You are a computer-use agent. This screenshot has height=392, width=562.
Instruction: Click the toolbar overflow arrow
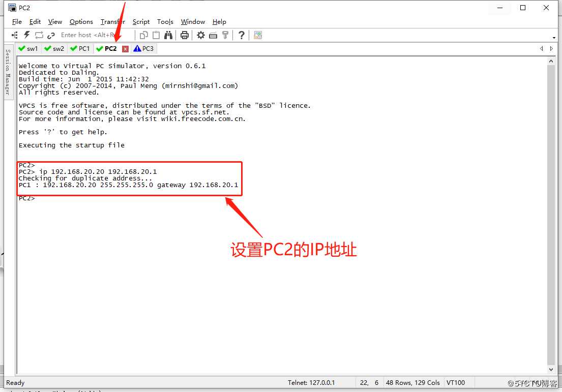[554, 38]
